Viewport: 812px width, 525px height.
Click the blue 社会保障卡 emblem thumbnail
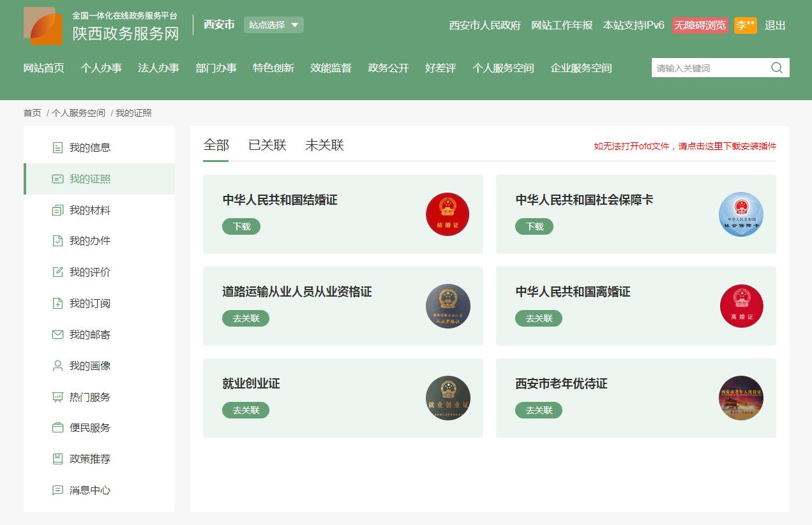[741, 214]
